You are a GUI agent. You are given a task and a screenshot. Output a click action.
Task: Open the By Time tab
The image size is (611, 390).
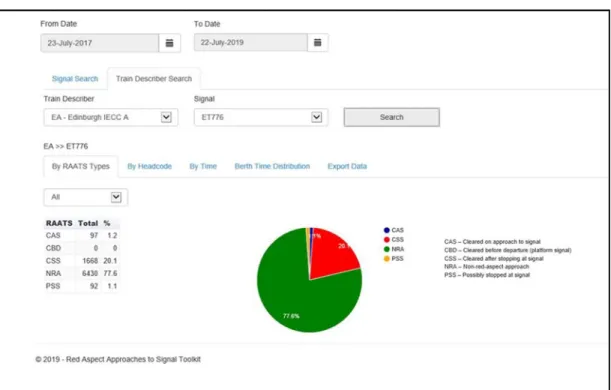pos(203,166)
